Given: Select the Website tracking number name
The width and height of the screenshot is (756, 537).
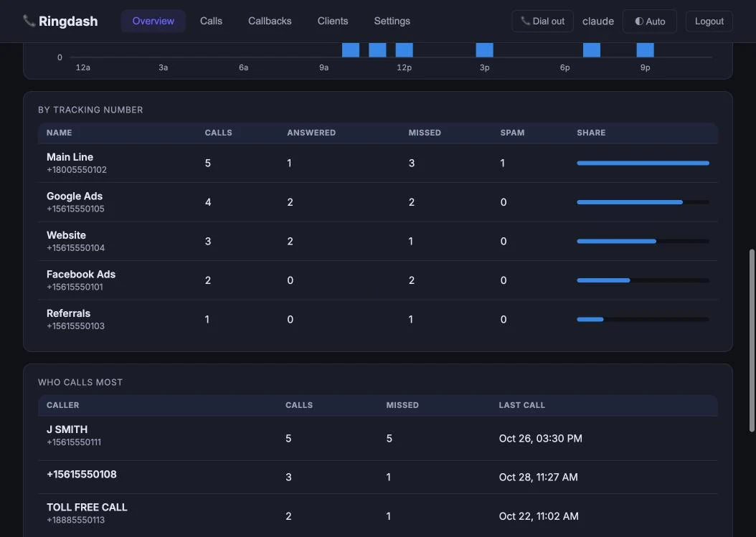Looking at the screenshot, I should 66,234.
